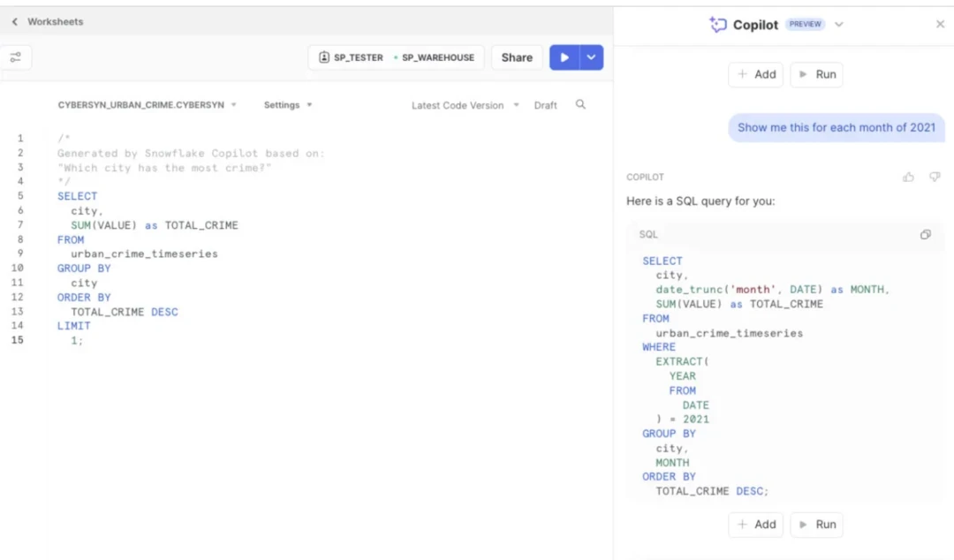The height and width of the screenshot is (560, 954).
Task: Click the bottom Run button under SQL
Action: point(816,525)
